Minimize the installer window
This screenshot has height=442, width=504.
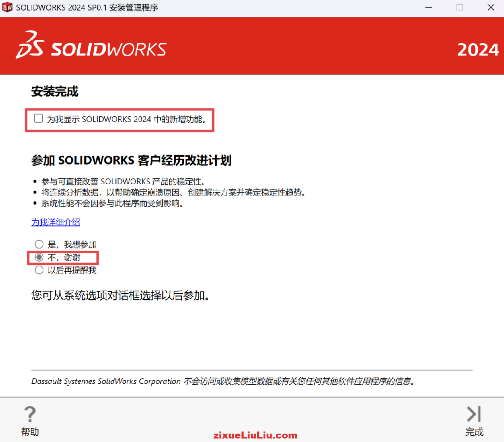click(x=428, y=7)
